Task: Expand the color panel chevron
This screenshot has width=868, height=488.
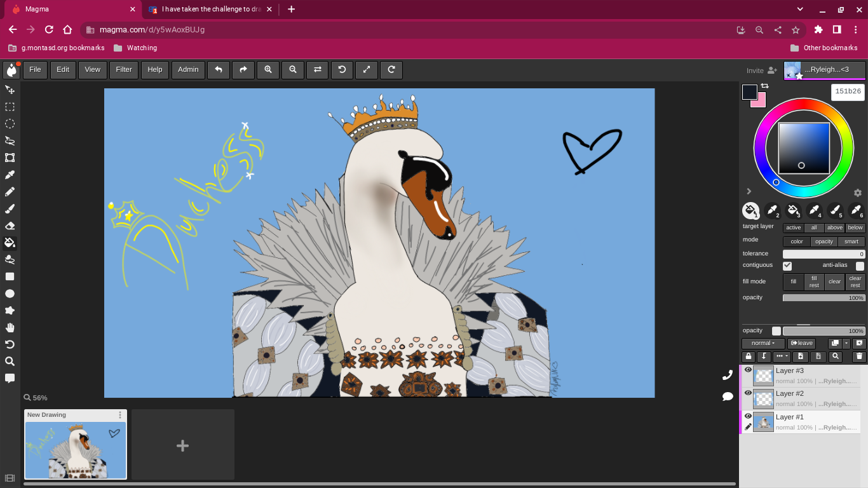Action: click(x=749, y=191)
